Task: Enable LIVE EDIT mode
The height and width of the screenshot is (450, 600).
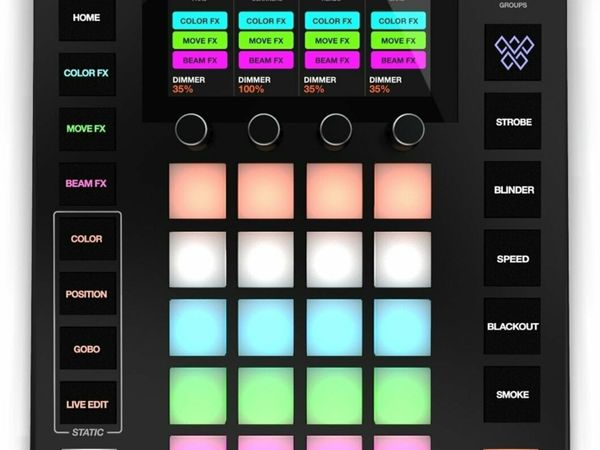Action: tap(87, 404)
